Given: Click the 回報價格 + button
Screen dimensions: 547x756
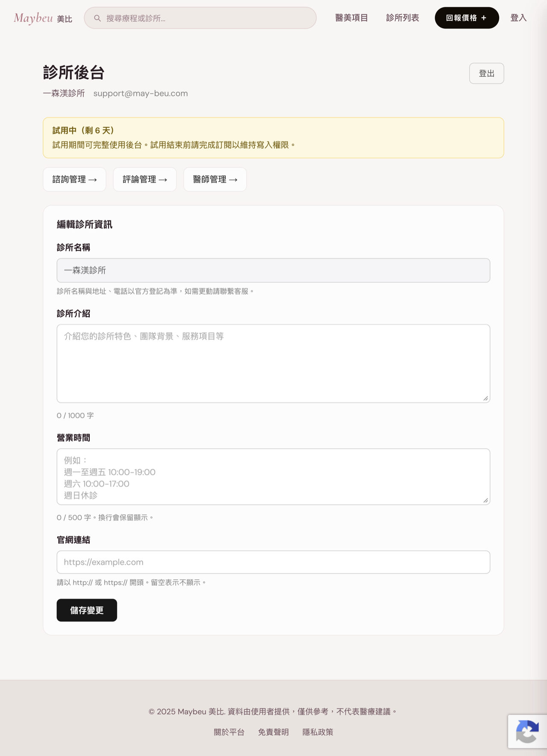Looking at the screenshot, I should coord(467,18).
